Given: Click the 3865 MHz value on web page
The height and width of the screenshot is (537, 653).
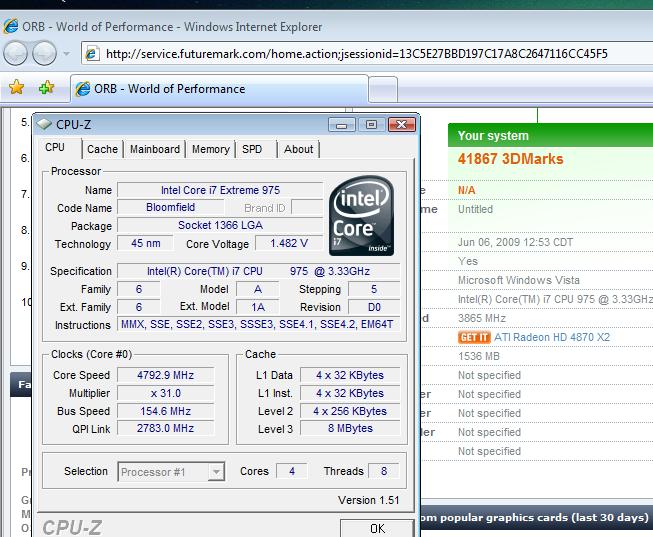Looking at the screenshot, I should click(x=481, y=318).
